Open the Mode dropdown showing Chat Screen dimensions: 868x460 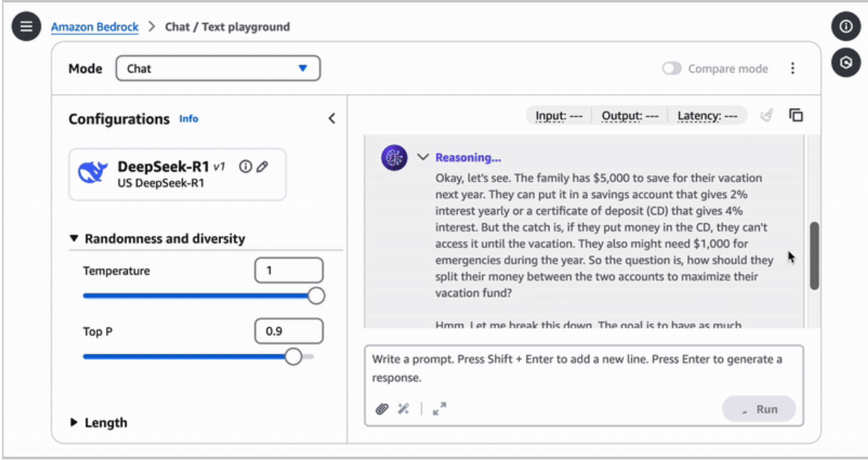[218, 69]
